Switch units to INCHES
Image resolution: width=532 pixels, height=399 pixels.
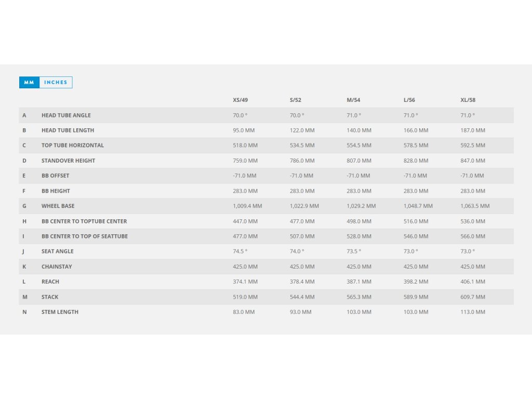[56, 83]
